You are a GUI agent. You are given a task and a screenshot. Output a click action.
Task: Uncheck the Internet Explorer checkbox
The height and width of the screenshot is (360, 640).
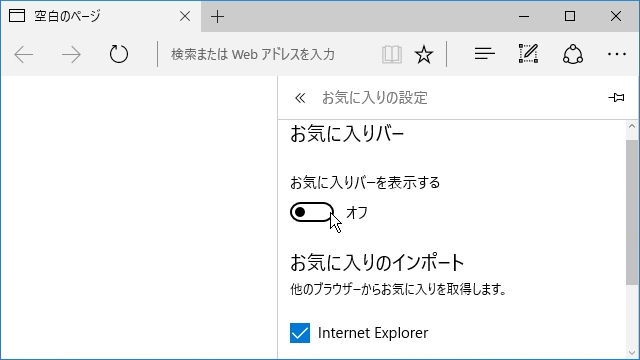(300, 333)
